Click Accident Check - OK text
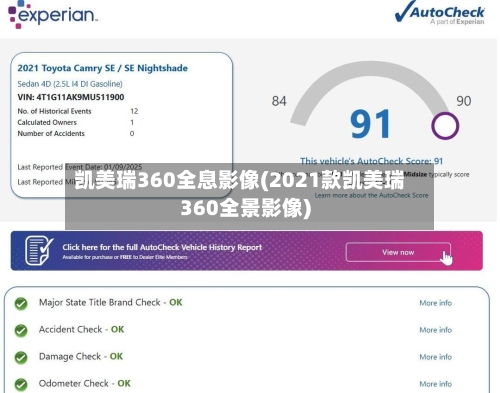The width and height of the screenshot is (500, 393). pos(81,329)
